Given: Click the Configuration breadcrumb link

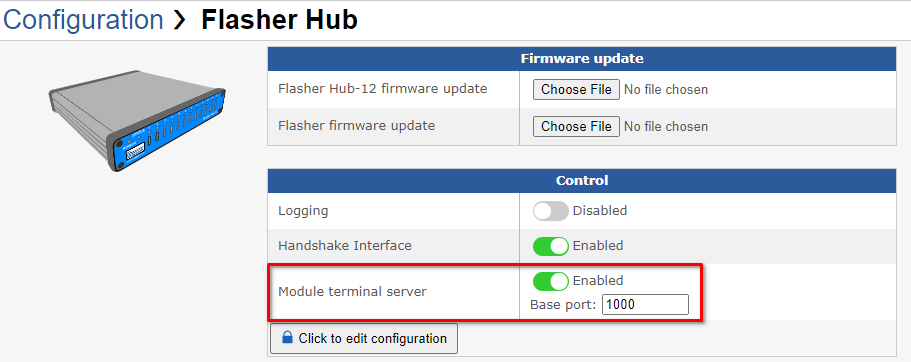Looking at the screenshot, I should (x=83, y=20).
